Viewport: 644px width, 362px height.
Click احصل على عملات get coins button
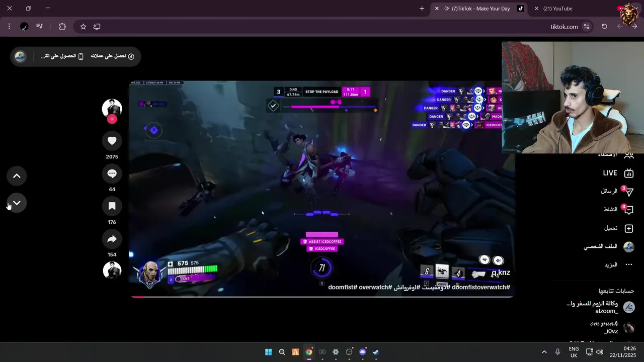(113, 56)
